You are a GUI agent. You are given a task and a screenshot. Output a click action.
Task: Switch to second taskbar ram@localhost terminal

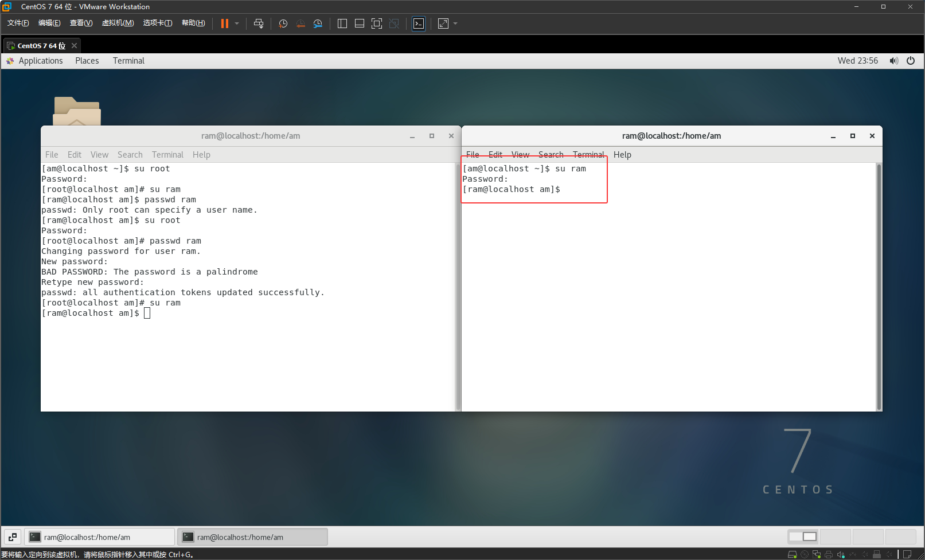point(253,537)
